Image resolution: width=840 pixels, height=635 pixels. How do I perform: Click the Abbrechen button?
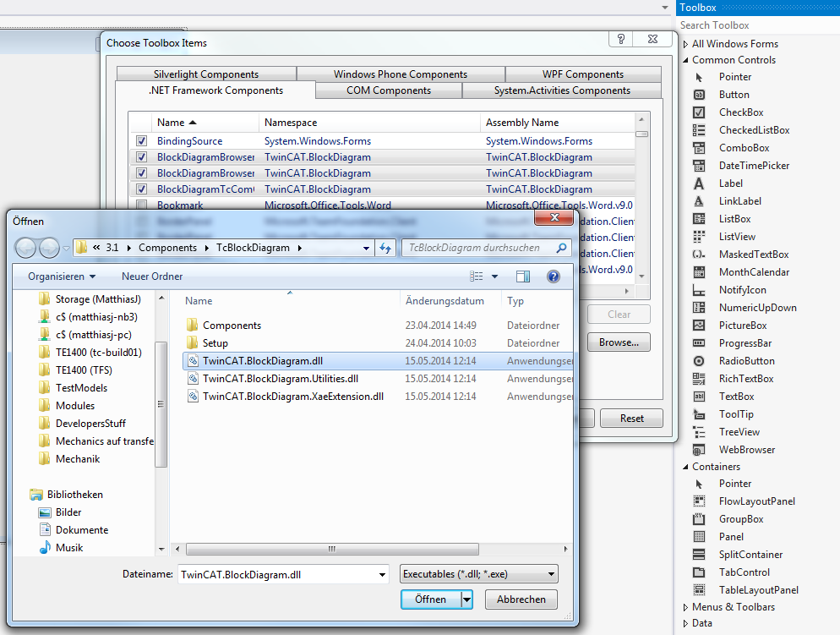tap(521, 599)
